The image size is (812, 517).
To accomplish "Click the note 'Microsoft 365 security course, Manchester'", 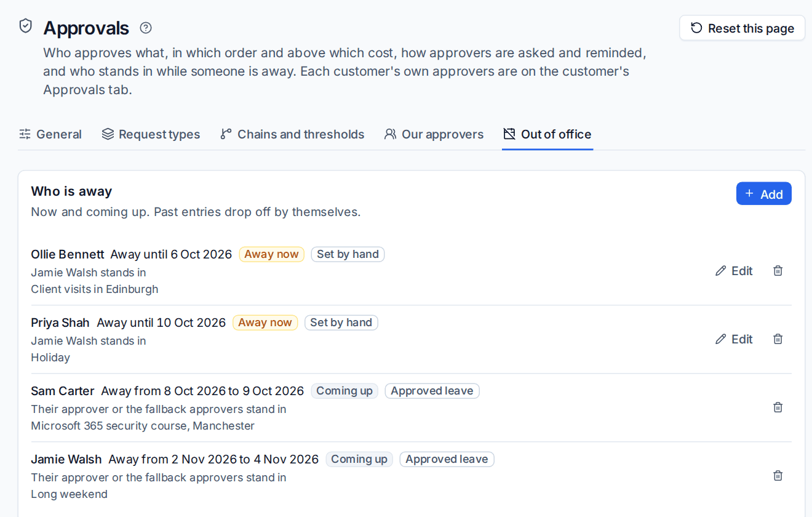I will pyautogui.click(x=143, y=426).
